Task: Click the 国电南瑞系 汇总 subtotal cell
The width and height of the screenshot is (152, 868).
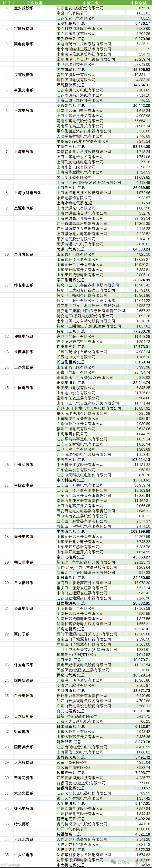Action: 71,70
